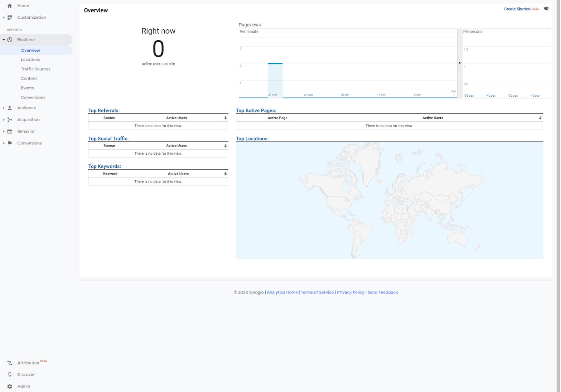Click the Realtime clock icon

click(x=10, y=40)
